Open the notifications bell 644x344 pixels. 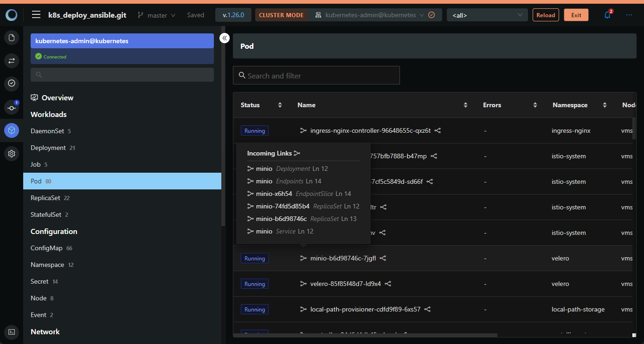607,15
